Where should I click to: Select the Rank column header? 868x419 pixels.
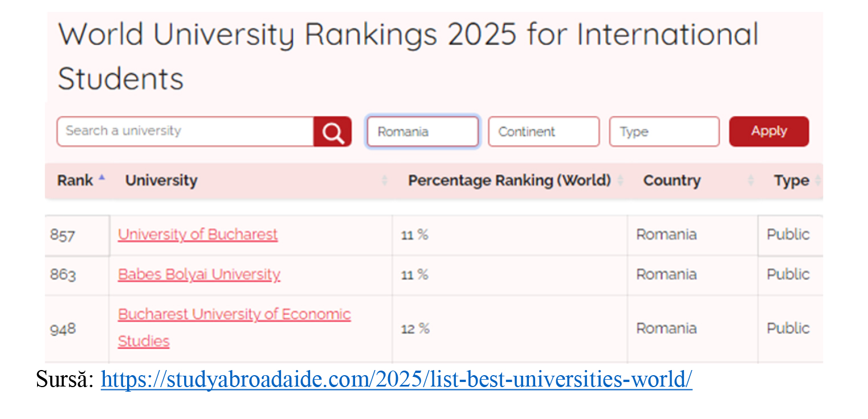pyautogui.click(x=75, y=180)
